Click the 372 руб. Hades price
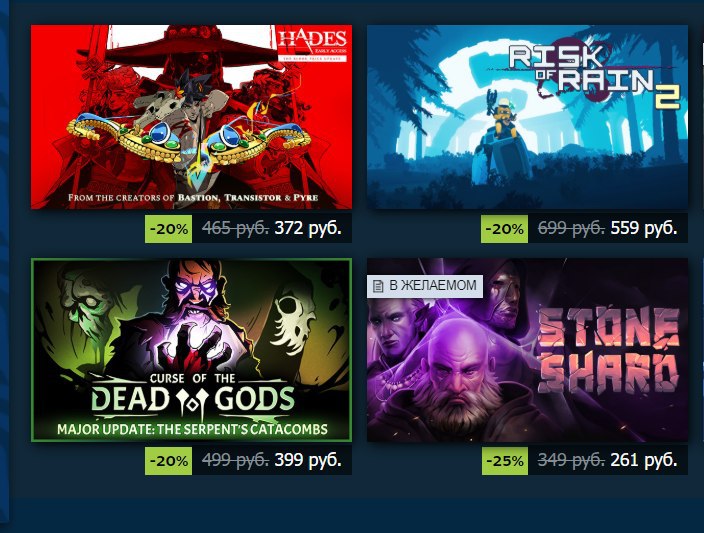Viewport: 704px width, 533px height. click(308, 229)
